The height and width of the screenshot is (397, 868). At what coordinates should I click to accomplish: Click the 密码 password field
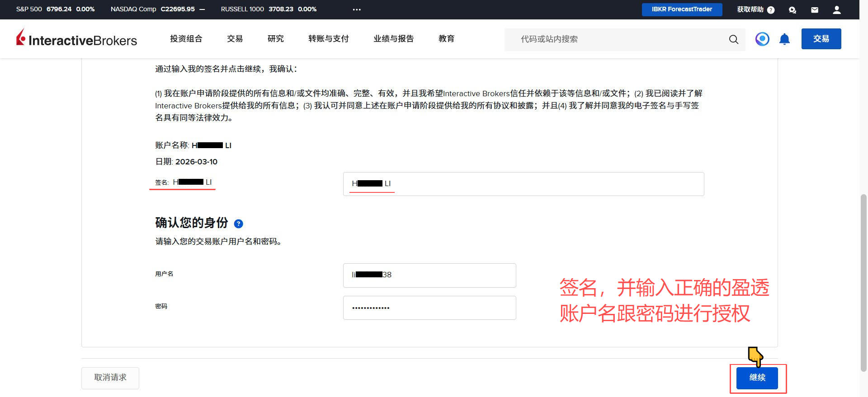click(429, 308)
